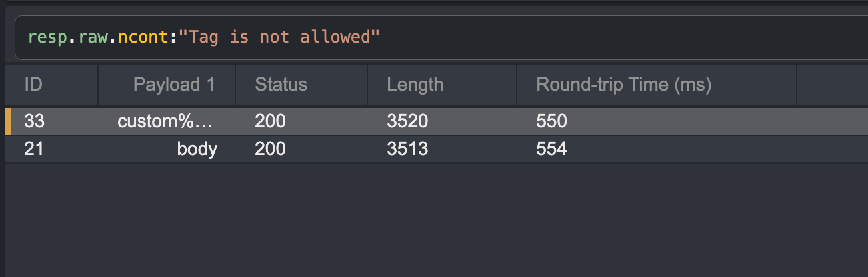Click the "custom%…" payload cell
Screen dimensions: 868x277
point(167,121)
